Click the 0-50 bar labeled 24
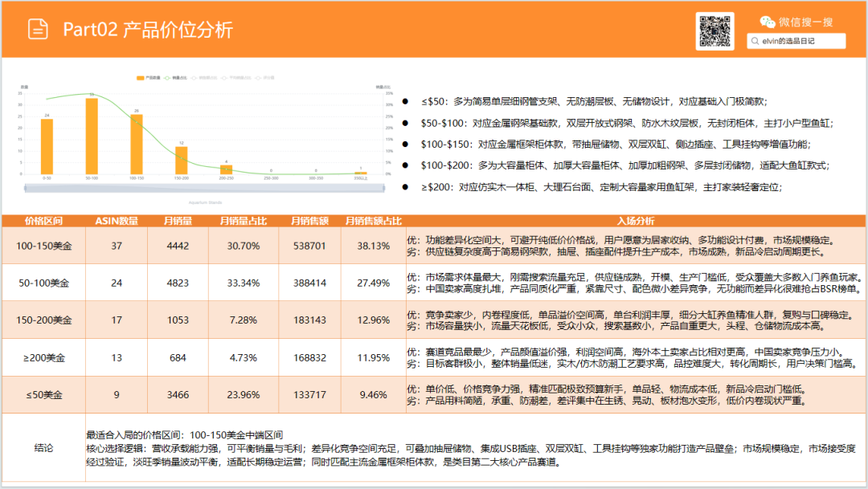This screenshot has width=868, height=489. (47, 147)
